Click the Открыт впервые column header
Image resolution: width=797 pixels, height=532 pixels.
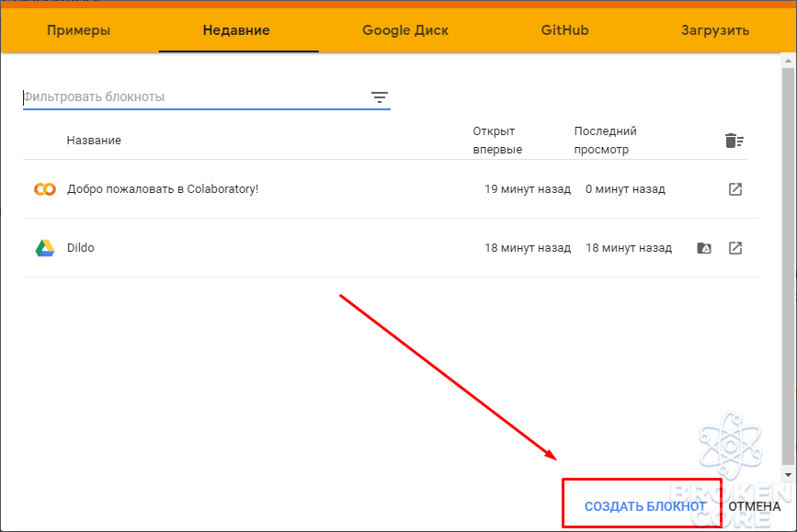[497, 141]
